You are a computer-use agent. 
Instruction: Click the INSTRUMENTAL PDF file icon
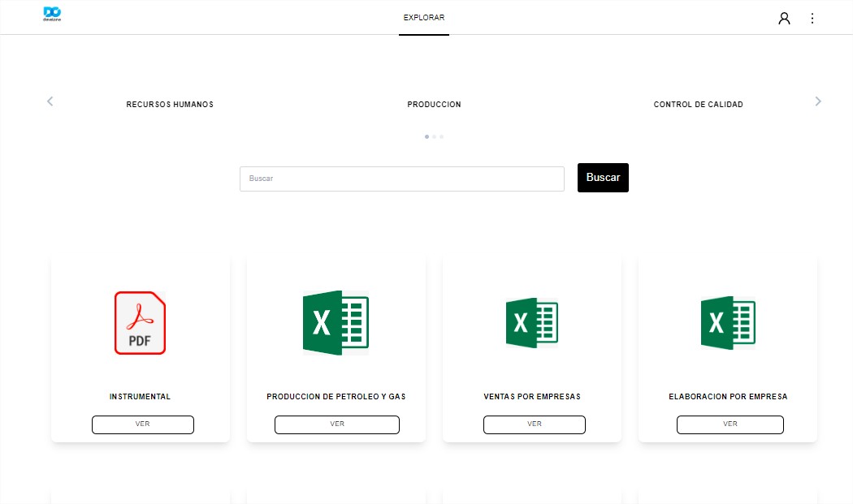click(140, 323)
